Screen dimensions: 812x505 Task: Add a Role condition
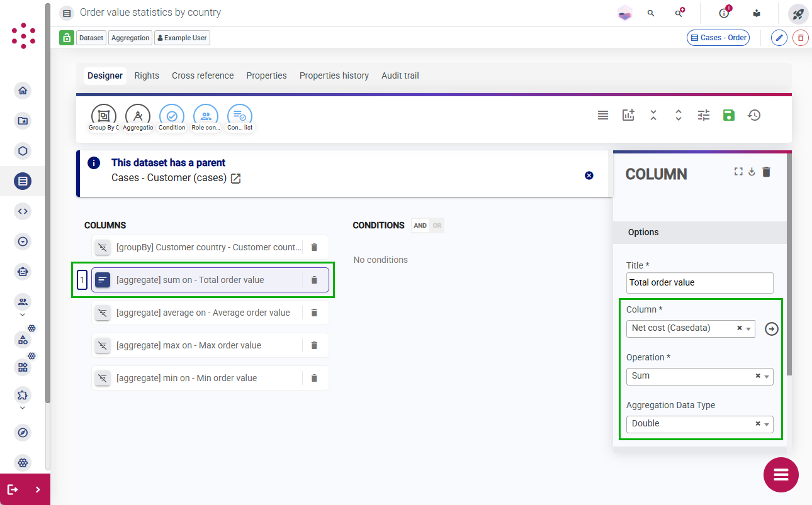pyautogui.click(x=206, y=118)
